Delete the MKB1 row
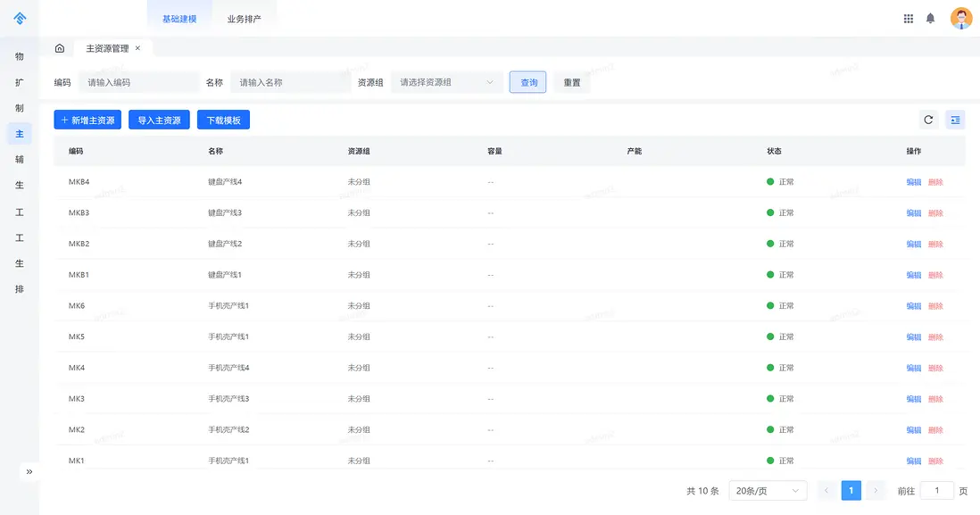This screenshot has width=980, height=515. 935,275
